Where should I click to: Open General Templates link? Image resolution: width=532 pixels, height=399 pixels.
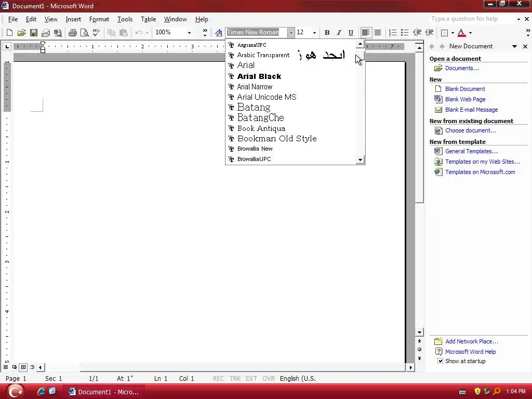click(x=471, y=151)
